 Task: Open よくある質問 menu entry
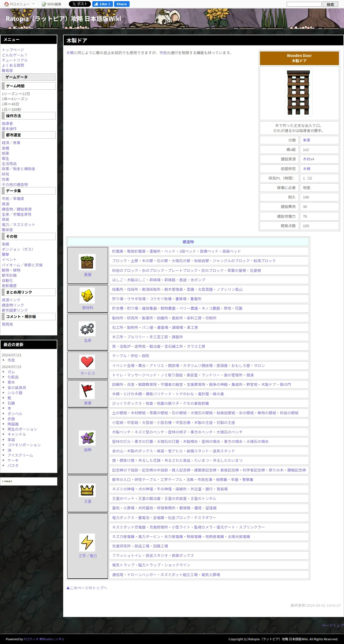[x=13, y=65]
